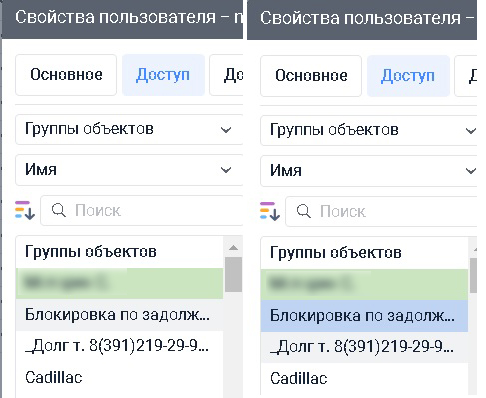Select highlighted Блокировка по задолж row on right
This screenshot has height=398, width=486.
pos(364,316)
